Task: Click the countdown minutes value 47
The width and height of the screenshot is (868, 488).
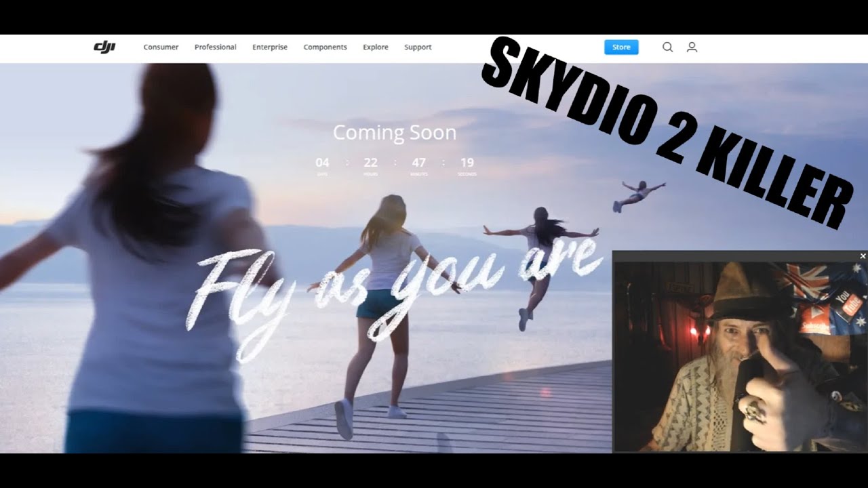Action: click(x=419, y=163)
